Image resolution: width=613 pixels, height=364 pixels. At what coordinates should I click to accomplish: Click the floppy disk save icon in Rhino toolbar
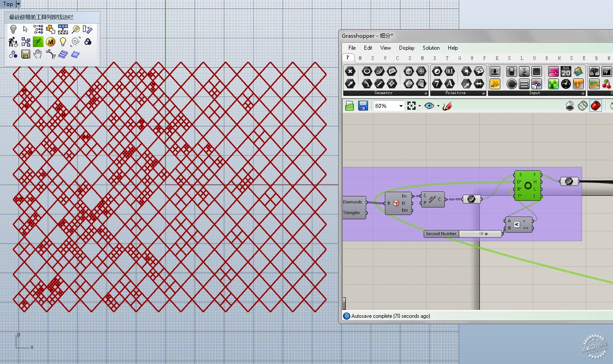pyautogui.click(x=26, y=54)
